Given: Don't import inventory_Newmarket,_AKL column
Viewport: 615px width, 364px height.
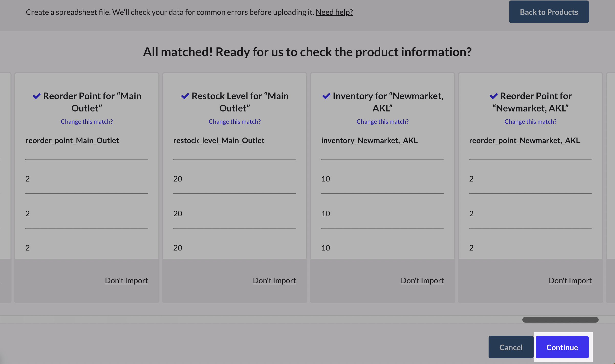Looking at the screenshot, I should click(422, 280).
